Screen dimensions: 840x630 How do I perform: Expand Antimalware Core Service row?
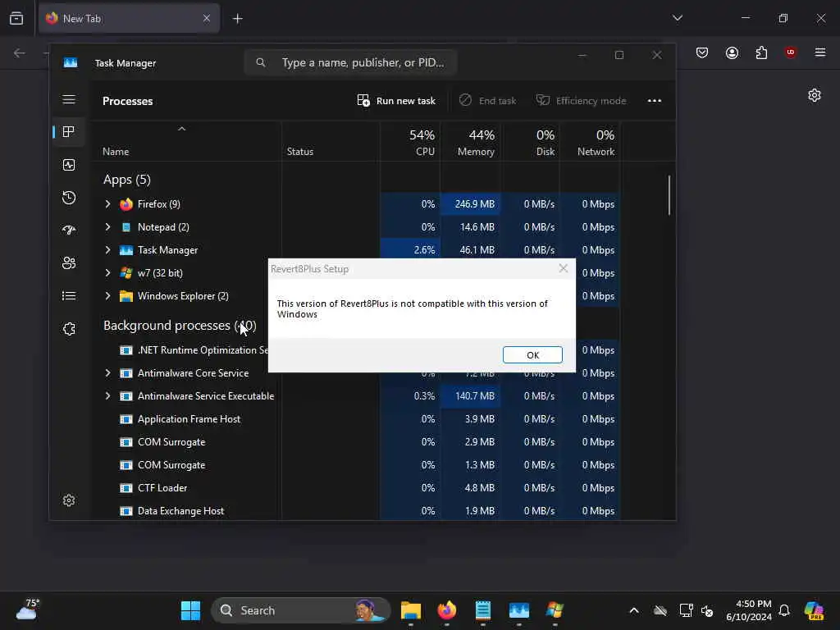coord(107,373)
